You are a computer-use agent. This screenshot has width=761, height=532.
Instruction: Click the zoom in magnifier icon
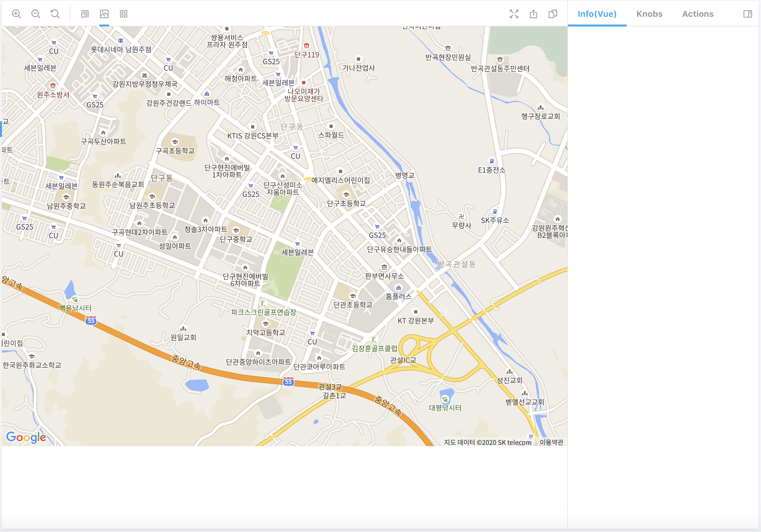(x=16, y=14)
